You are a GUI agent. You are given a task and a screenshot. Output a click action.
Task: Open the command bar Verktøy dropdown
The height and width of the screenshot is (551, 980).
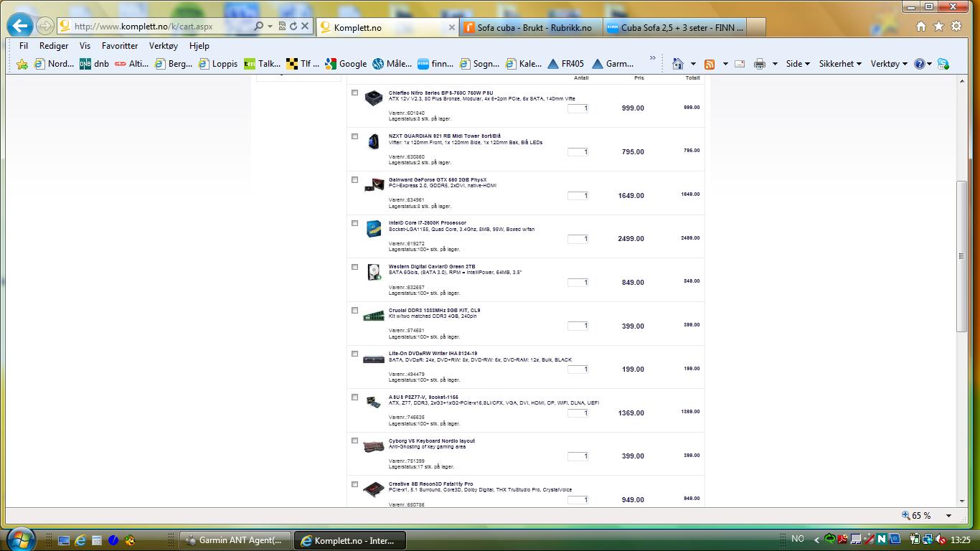click(x=889, y=64)
